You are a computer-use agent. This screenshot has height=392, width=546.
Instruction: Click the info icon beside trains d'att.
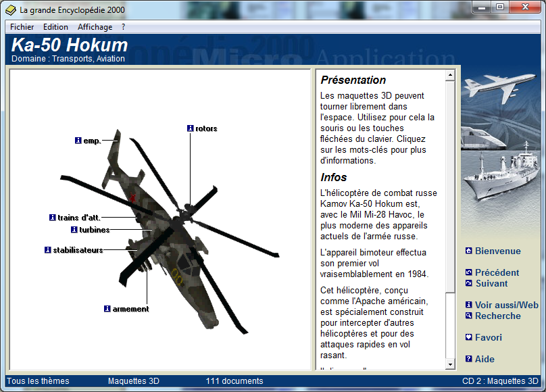coord(52,218)
